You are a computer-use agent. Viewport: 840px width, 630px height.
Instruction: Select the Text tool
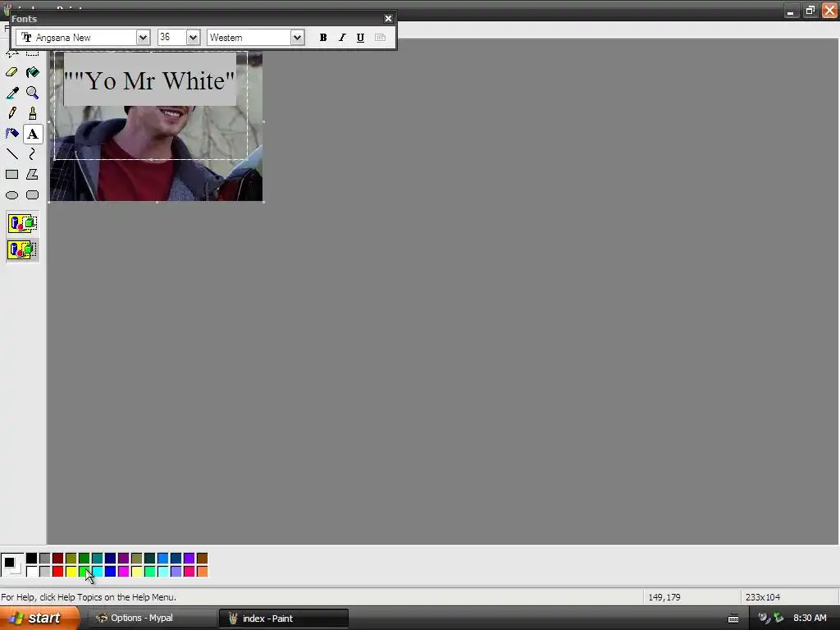pyautogui.click(x=32, y=134)
